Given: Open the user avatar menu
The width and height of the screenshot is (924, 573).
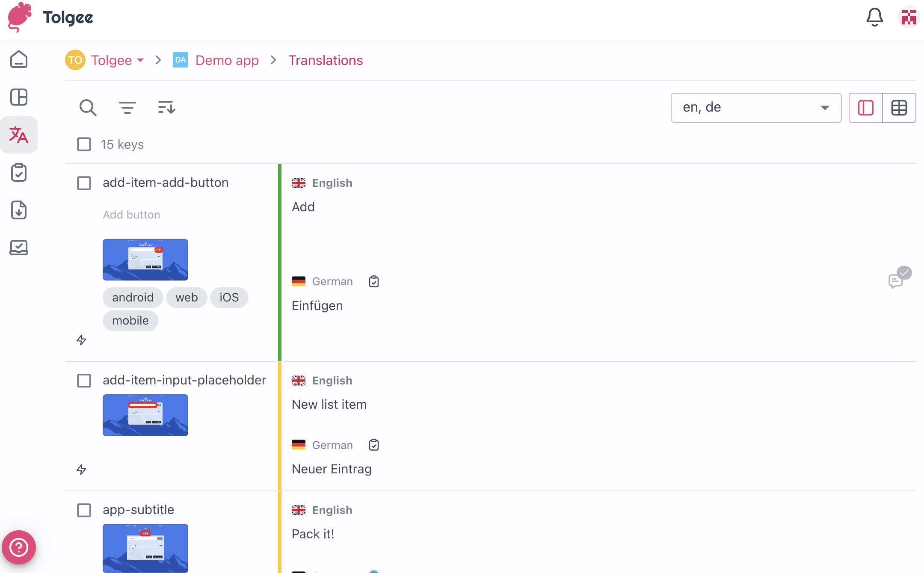Looking at the screenshot, I should pos(909,18).
